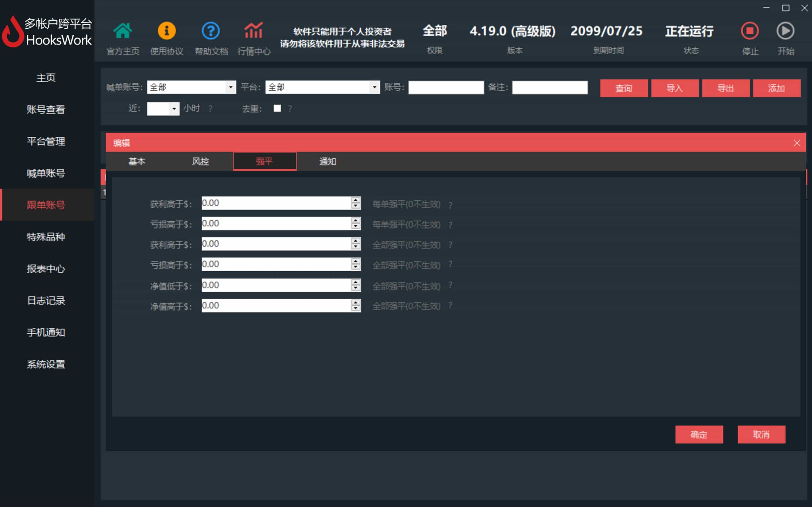Switch to the 通知 tab
The height and width of the screenshot is (507, 812).
pos(327,162)
